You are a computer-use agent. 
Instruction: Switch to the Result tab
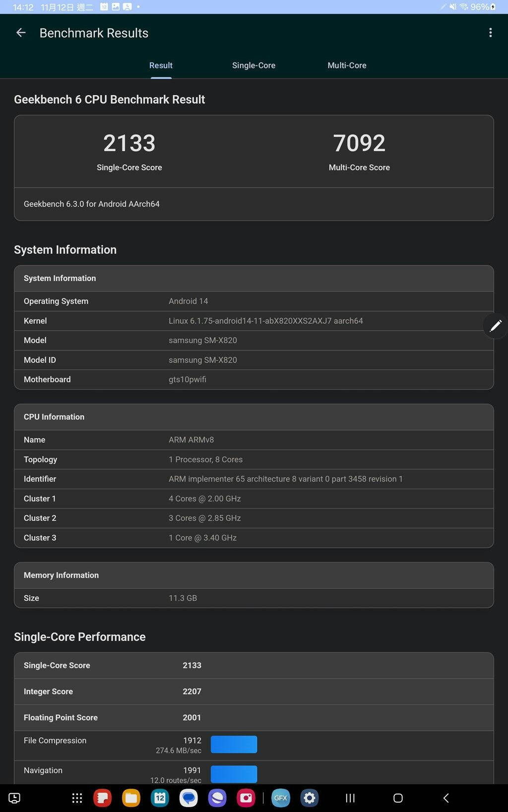click(x=161, y=65)
